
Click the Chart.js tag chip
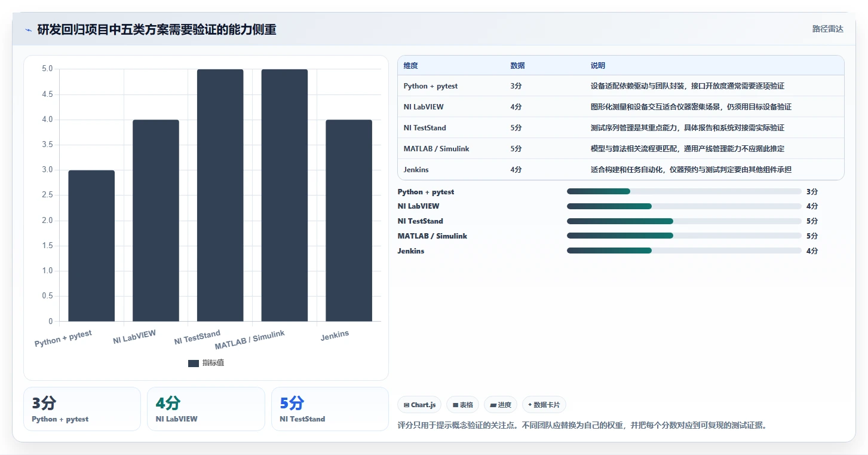coord(420,405)
